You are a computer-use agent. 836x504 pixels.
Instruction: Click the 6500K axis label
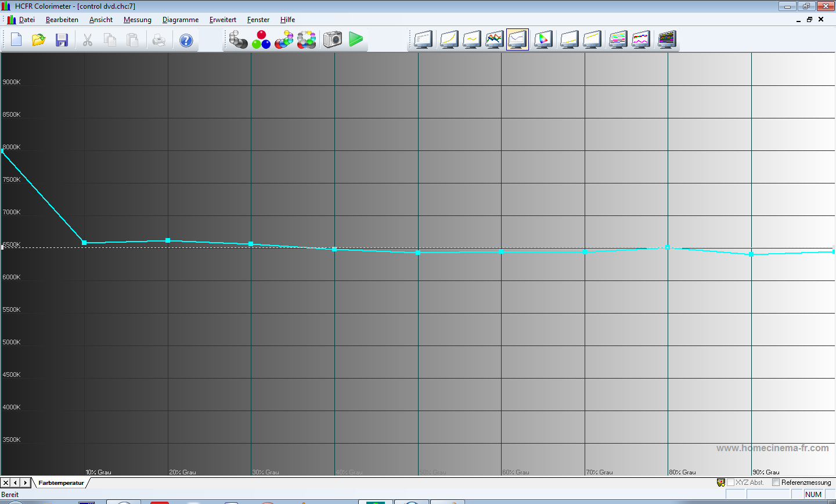click(12, 244)
